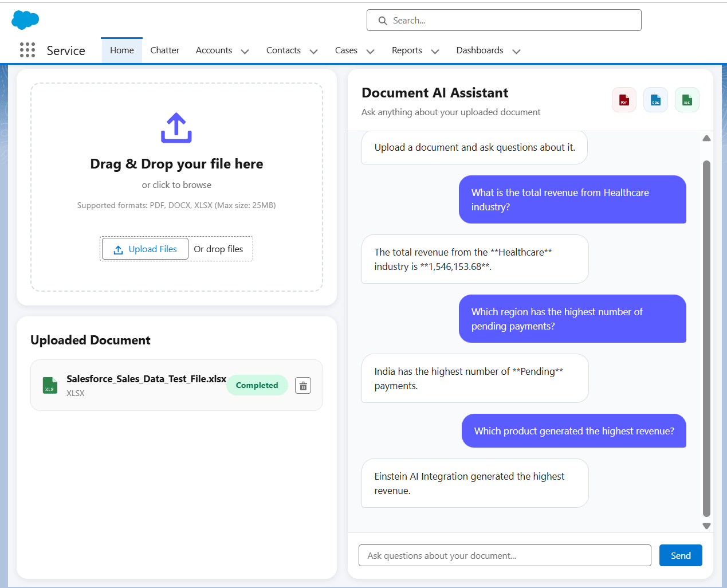Click the green XLS icon beside Salesforce_Sales_Data_Test_File
727x588 pixels.
[x=50, y=385]
